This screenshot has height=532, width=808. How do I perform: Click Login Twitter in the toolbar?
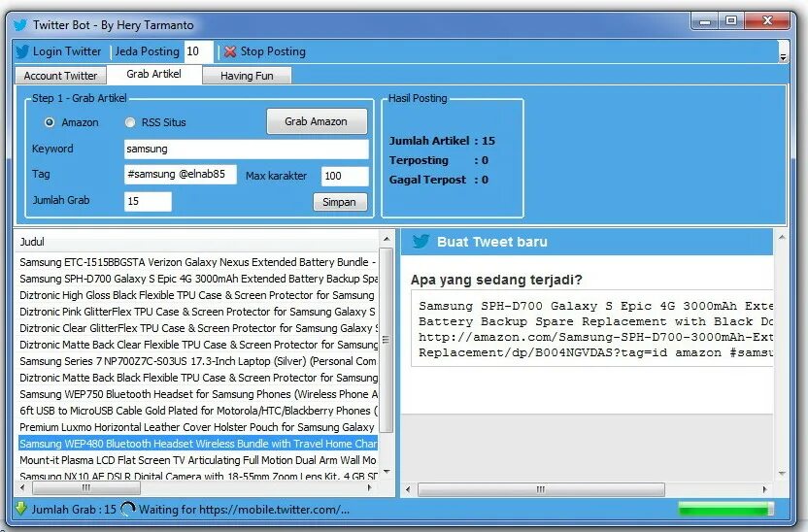(66, 51)
